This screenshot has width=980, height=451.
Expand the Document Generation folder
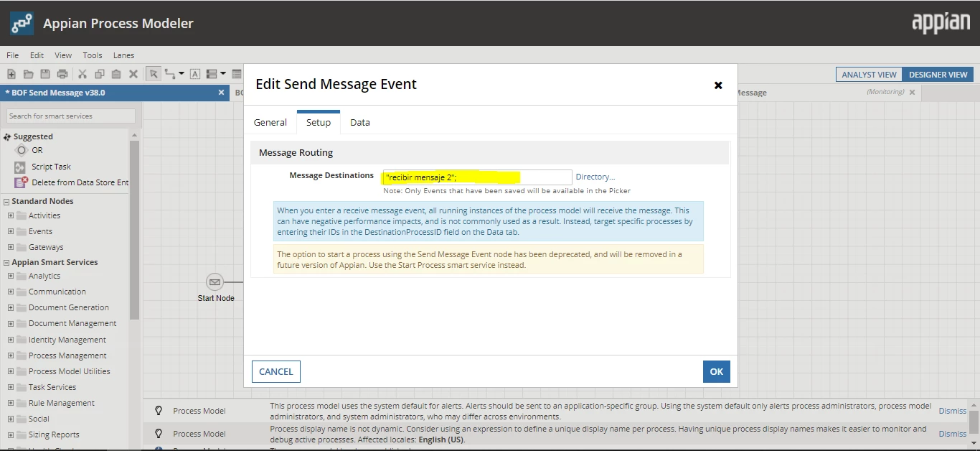11,307
